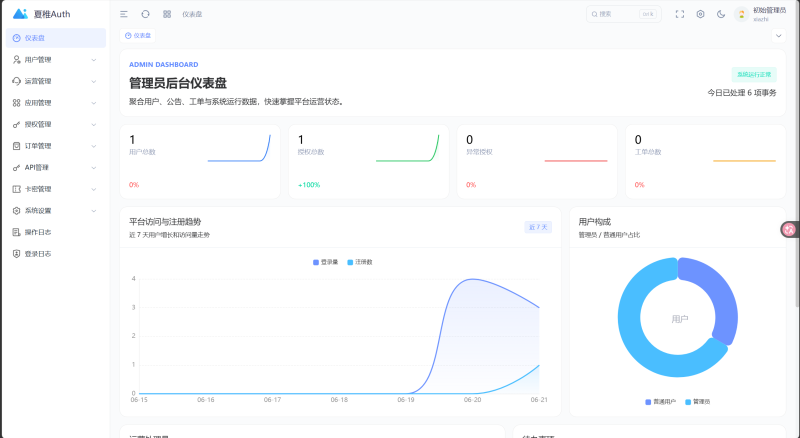Expand the 授权管理 submenu chevron
This screenshot has width=800, height=438.
(94, 125)
